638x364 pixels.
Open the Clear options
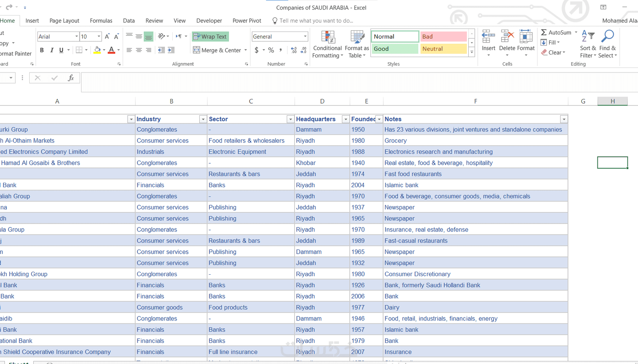tap(553, 53)
